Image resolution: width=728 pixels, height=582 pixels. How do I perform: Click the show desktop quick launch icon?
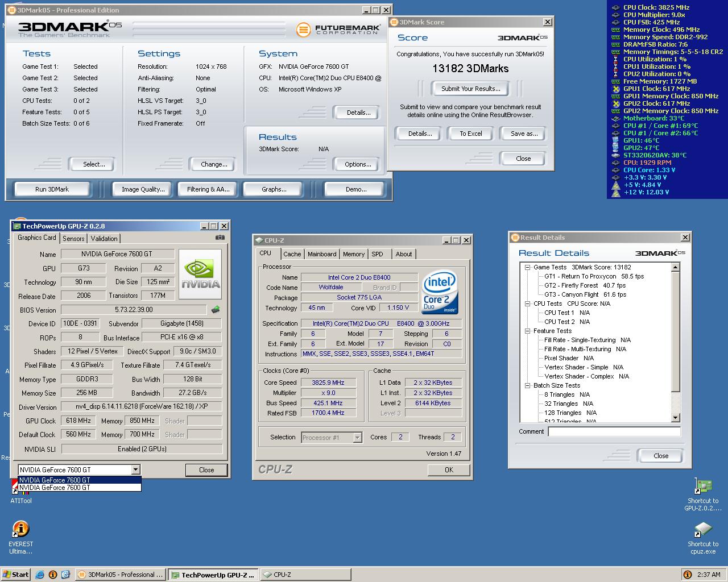click(65, 575)
